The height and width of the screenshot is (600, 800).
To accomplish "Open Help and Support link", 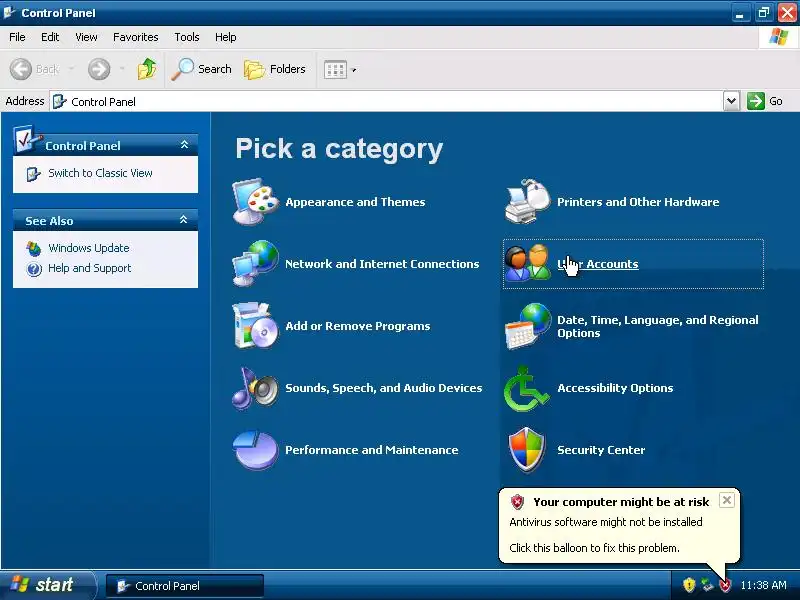I will pyautogui.click(x=89, y=268).
